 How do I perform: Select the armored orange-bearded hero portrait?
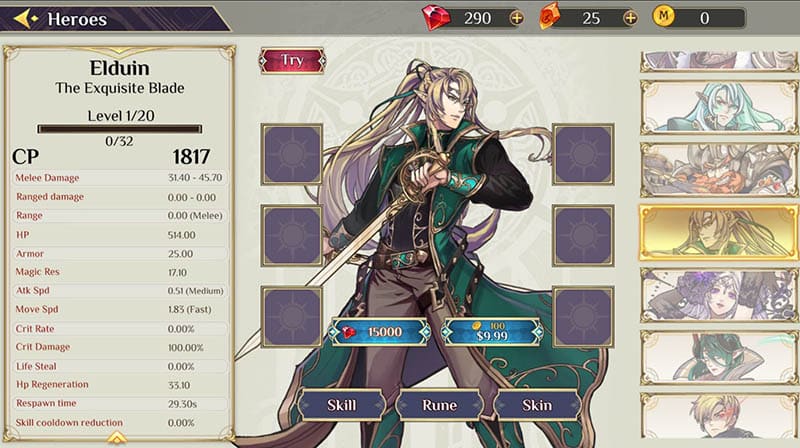tap(718, 170)
